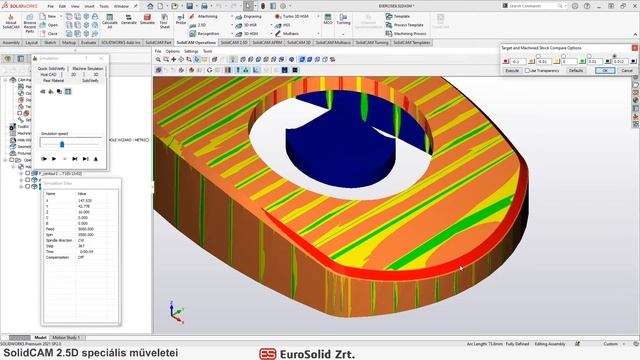Click the red swatch beside the -0.1 field
The image size is (640, 360).
pyautogui.click(x=506, y=62)
